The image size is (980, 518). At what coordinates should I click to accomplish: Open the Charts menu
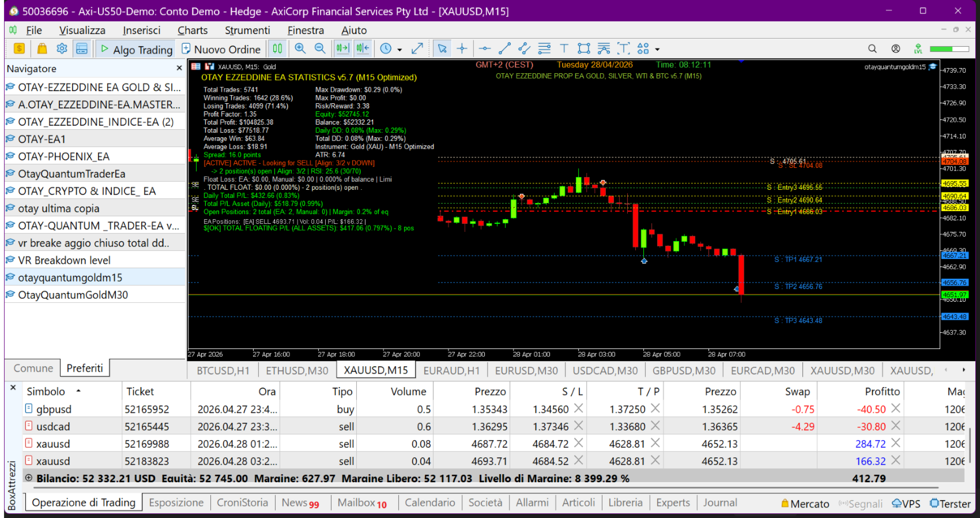pyautogui.click(x=193, y=31)
